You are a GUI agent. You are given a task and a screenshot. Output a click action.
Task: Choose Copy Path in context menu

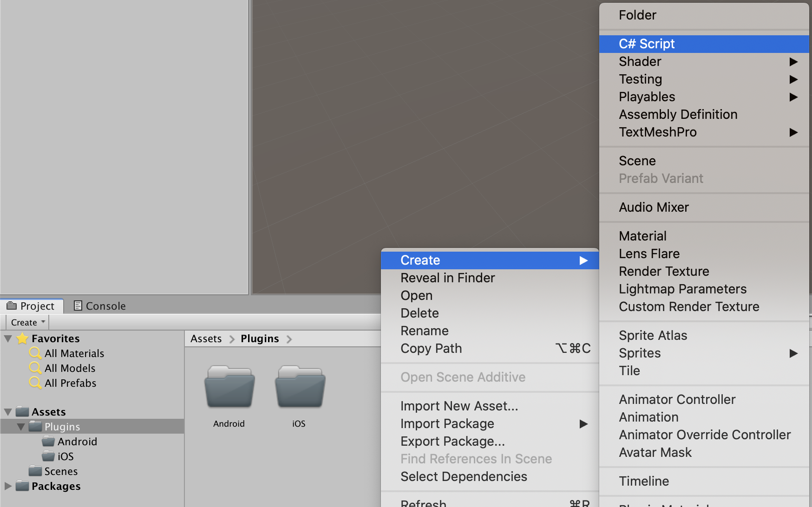coord(490,348)
